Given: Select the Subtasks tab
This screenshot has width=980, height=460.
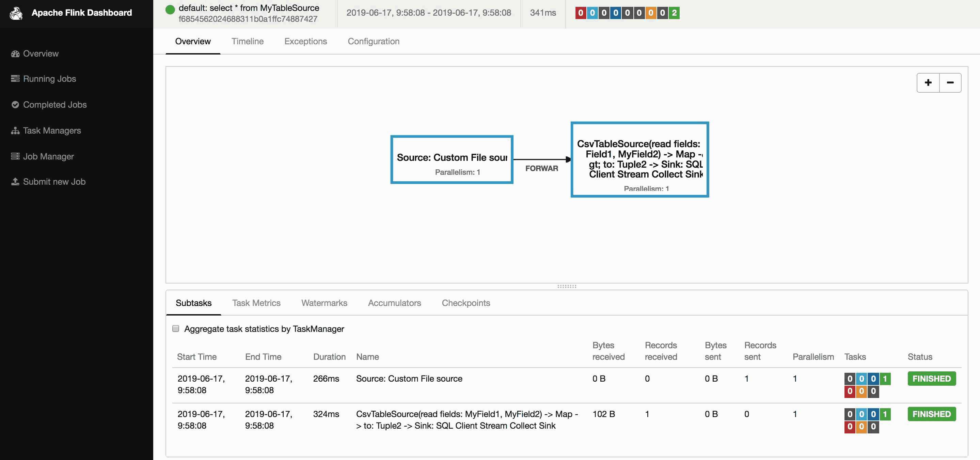Looking at the screenshot, I should pos(194,303).
